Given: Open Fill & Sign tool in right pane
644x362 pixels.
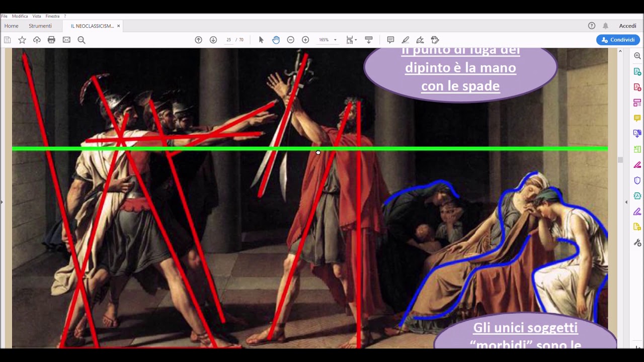Looking at the screenshot, I should 637,212.
